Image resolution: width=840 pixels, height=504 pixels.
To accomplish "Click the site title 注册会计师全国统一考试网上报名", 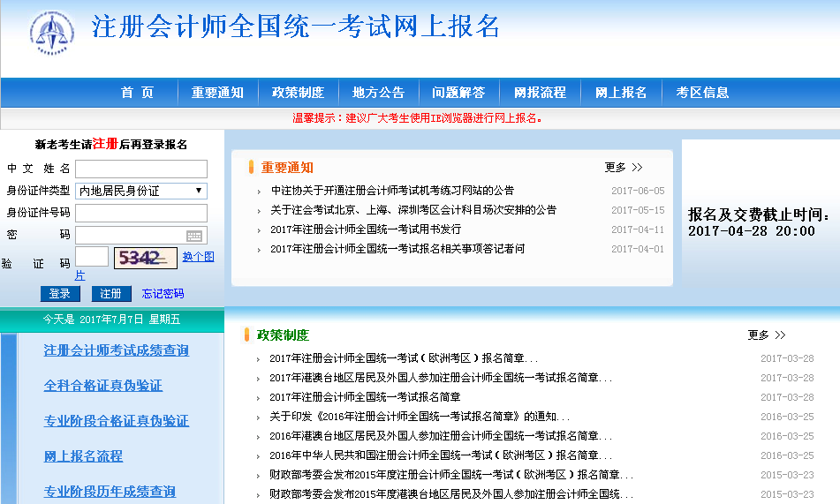I will [296, 26].
